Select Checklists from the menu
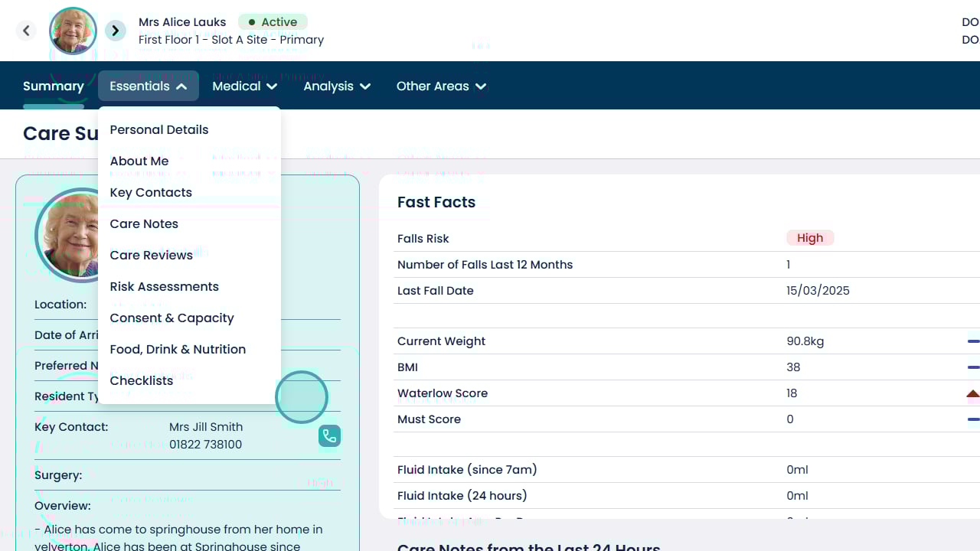The width and height of the screenshot is (980, 551). point(142,381)
